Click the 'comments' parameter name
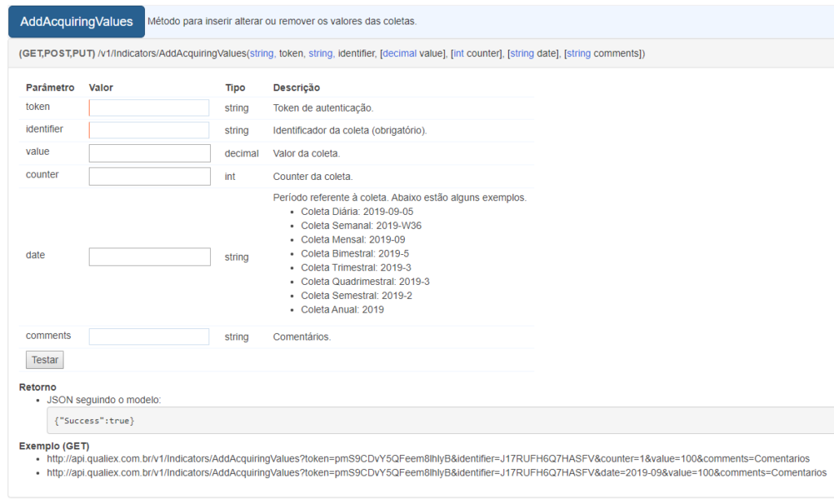This screenshot has height=504, width=834. point(48,335)
